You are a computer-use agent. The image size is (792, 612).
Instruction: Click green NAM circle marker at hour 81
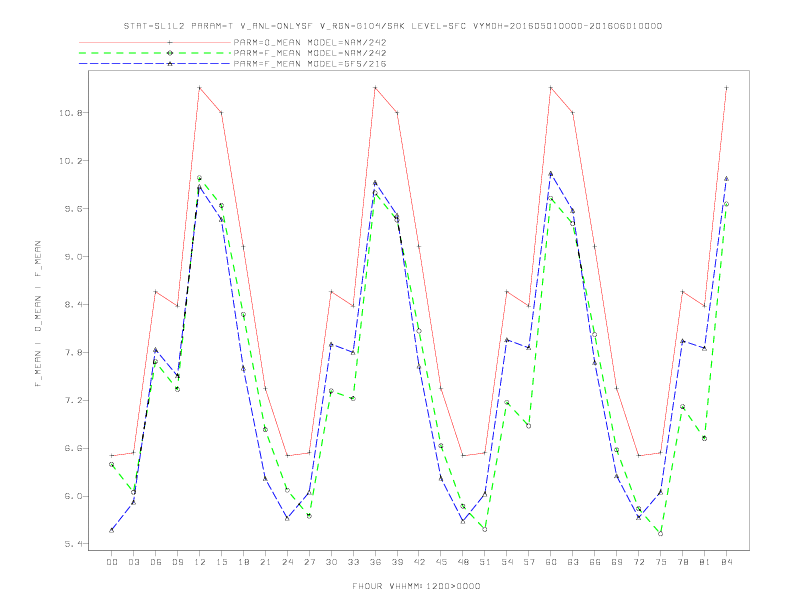(x=705, y=439)
